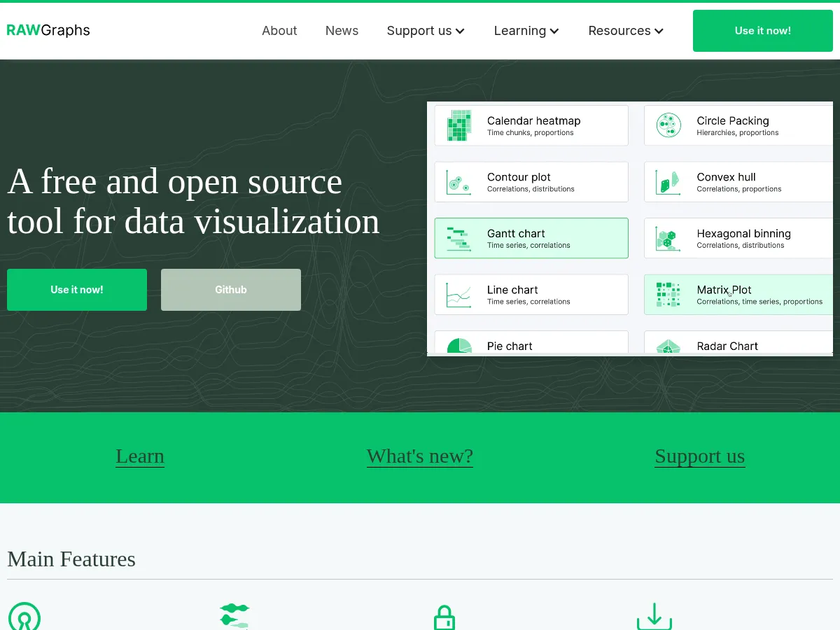The width and height of the screenshot is (840, 630).
Task: Select the Radar Chart icon
Action: tap(668, 346)
